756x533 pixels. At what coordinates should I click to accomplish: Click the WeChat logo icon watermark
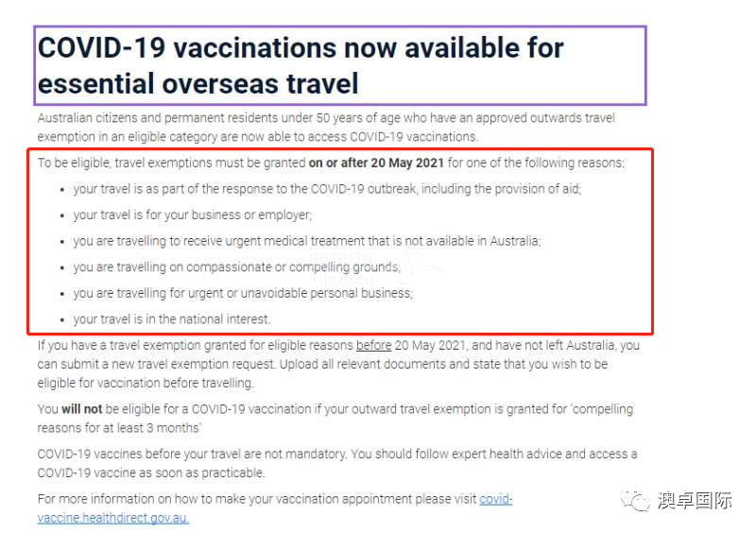click(x=635, y=501)
